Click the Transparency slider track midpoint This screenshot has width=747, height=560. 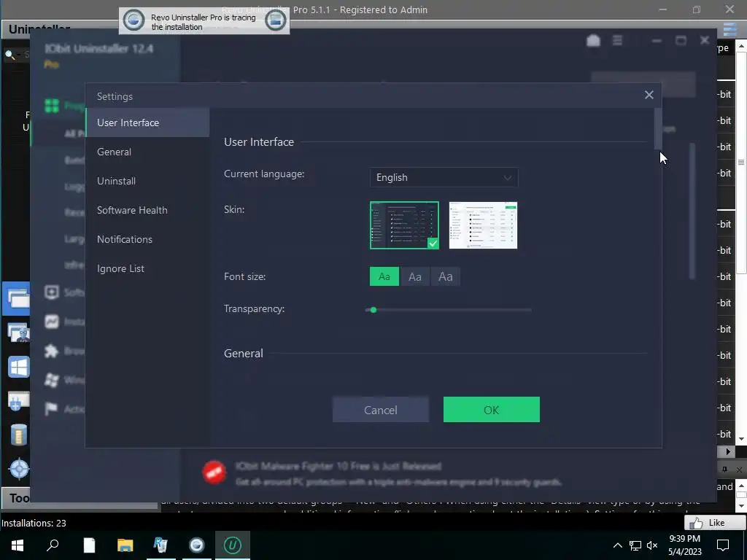click(x=449, y=310)
